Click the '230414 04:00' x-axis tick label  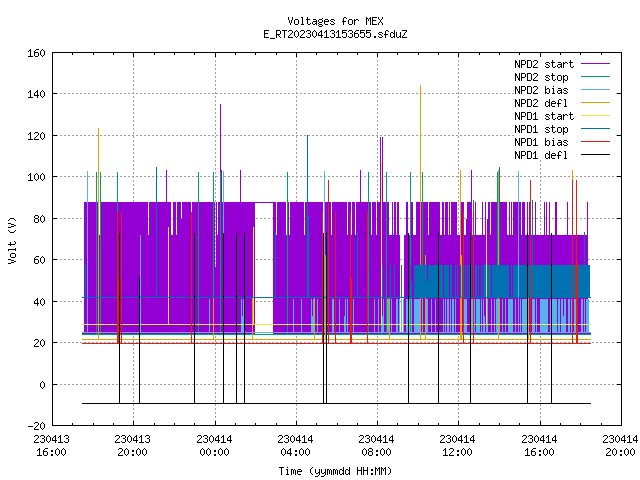296,446
